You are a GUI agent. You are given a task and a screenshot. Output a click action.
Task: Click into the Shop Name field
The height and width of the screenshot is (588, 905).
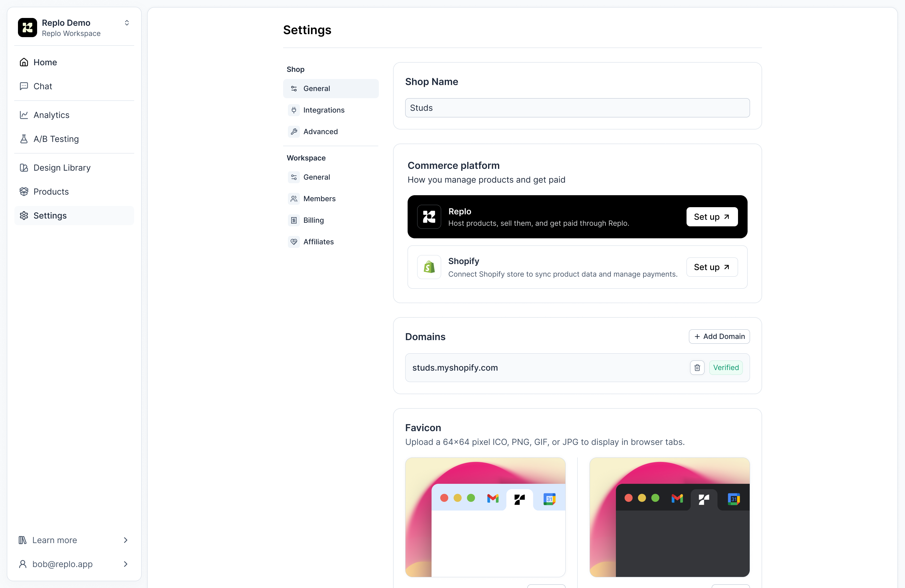pyautogui.click(x=577, y=108)
